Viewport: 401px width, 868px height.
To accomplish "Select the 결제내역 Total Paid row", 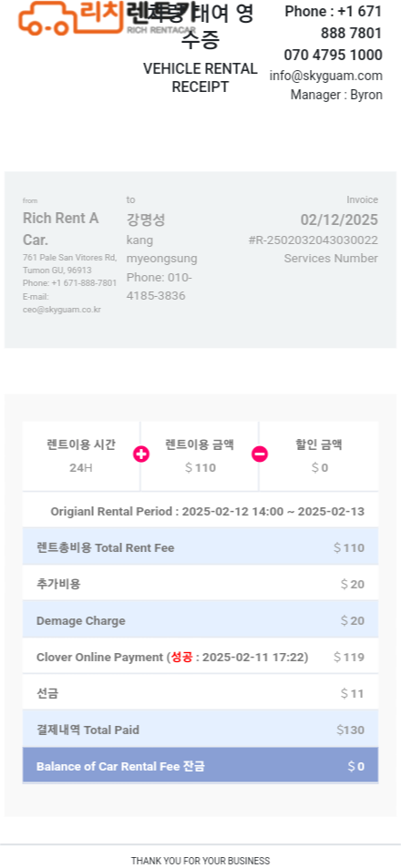I will [200, 730].
